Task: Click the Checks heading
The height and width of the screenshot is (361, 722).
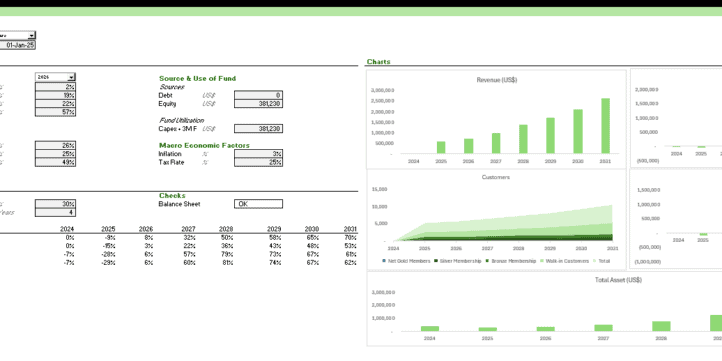Action: click(172, 196)
